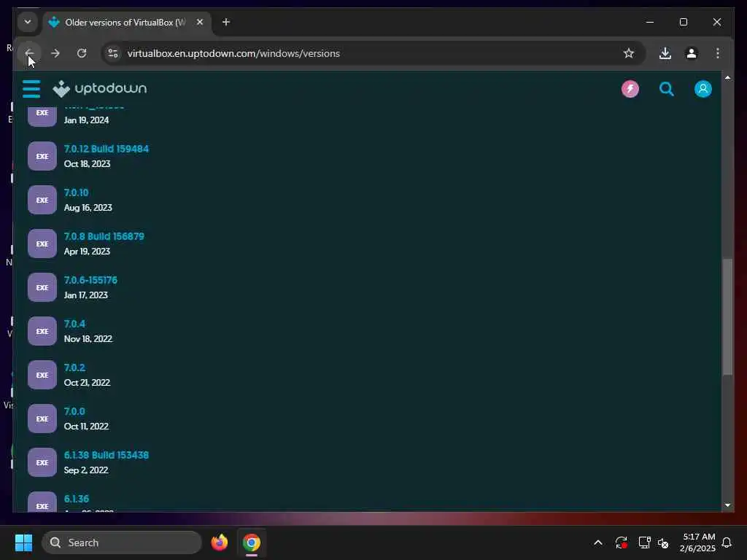Viewport: 747px width, 560px height.
Task: Open the network display tray icon
Action: tap(644, 542)
